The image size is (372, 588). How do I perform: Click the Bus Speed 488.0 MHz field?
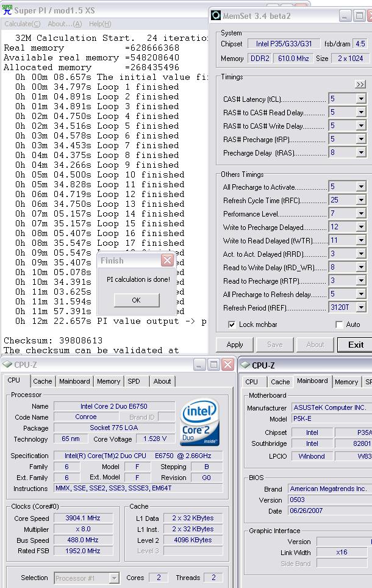(x=83, y=540)
